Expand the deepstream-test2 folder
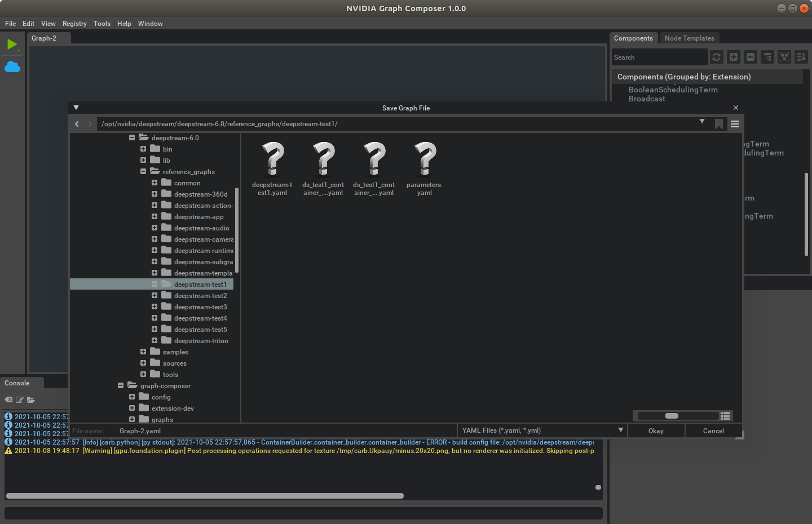This screenshot has height=524, width=812. [x=155, y=295]
